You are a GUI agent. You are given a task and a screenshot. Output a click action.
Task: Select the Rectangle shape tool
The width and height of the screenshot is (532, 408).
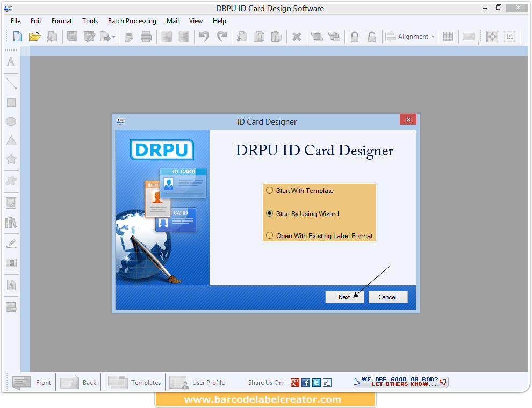[x=11, y=103]
